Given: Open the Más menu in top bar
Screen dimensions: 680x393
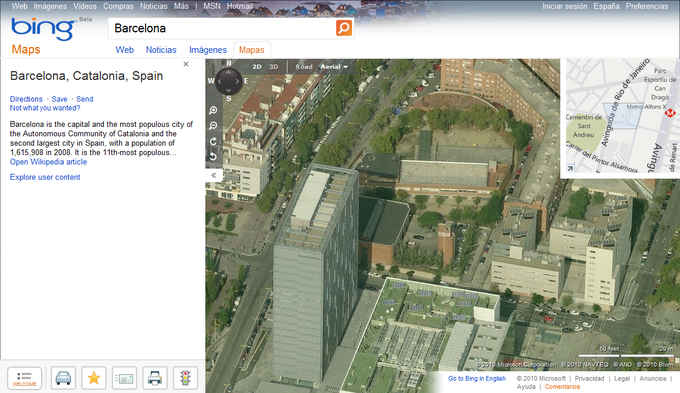Looking at the screenshot, I should click(x=181, y=6).
